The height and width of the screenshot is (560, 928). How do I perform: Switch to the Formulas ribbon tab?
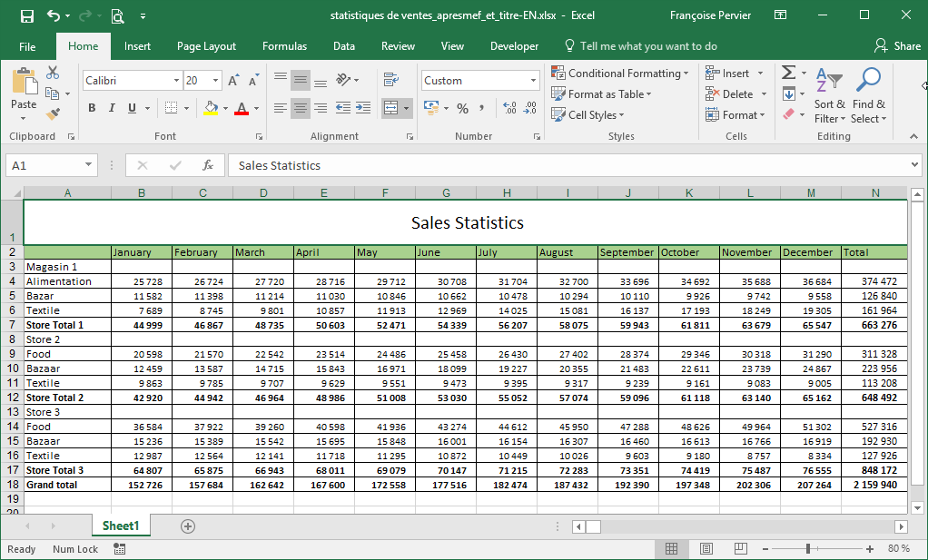coord(284,46)
